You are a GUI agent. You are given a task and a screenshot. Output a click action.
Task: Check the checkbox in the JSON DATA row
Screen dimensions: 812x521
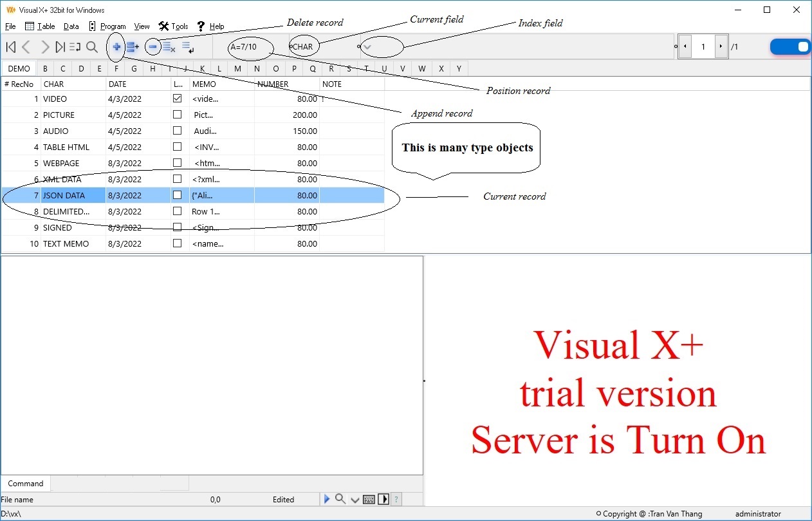(x=177, y=195)
